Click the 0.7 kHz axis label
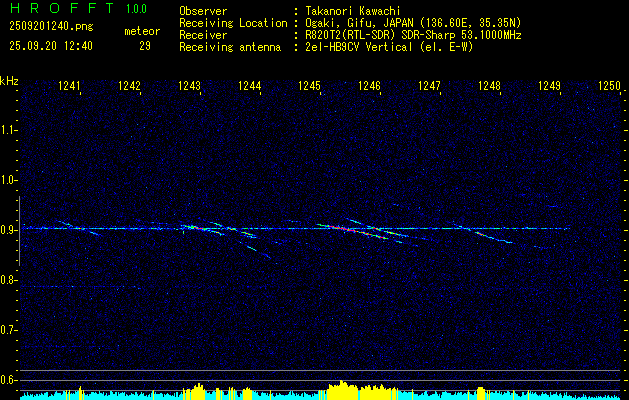 click(x=8, y=330)
